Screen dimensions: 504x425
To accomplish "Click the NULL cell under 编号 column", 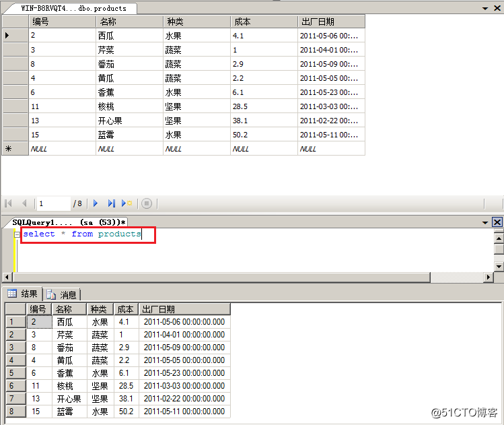I will pyautogui.click(x=62, y=149).
